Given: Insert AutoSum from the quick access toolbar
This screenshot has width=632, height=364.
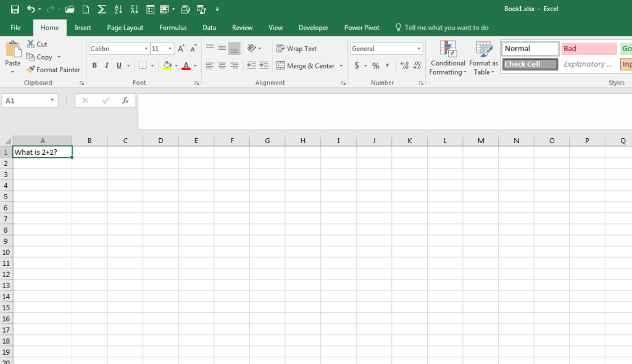Looking at the screenshot, I should click(102, 9).
